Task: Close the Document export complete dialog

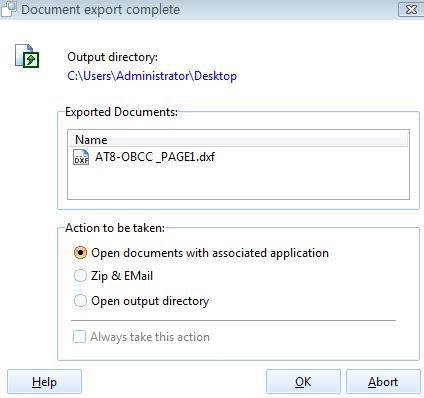Action: (411, 9)
